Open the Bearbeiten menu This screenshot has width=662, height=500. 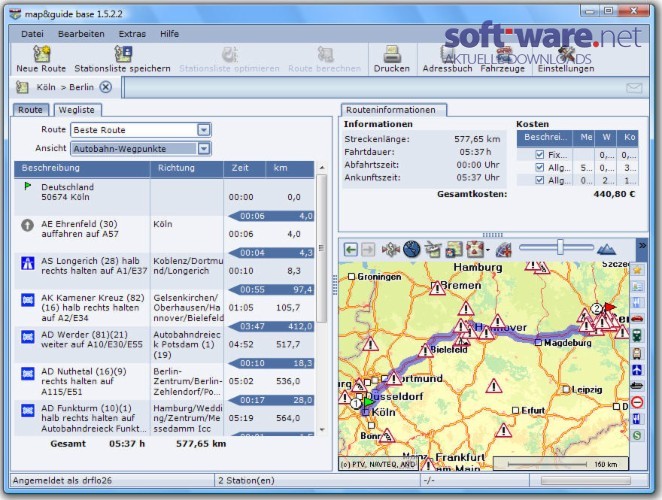click(81, 34)
